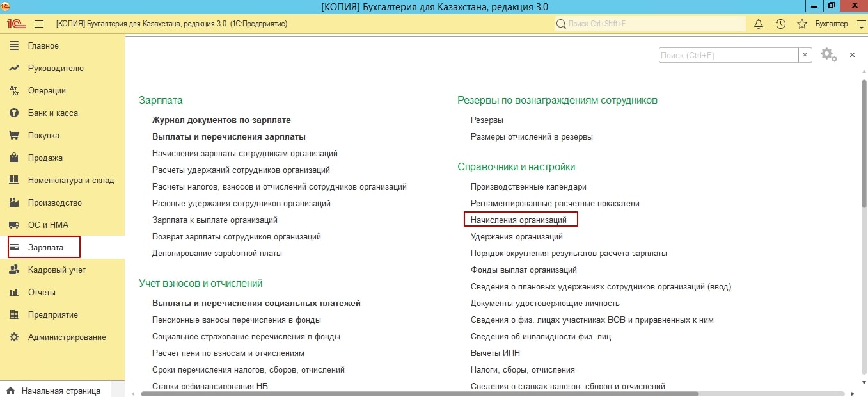The width and height of the screenshot is (868, 397).
Task: Switch to Начальная страница tab
Action: (x=60, y=390)
